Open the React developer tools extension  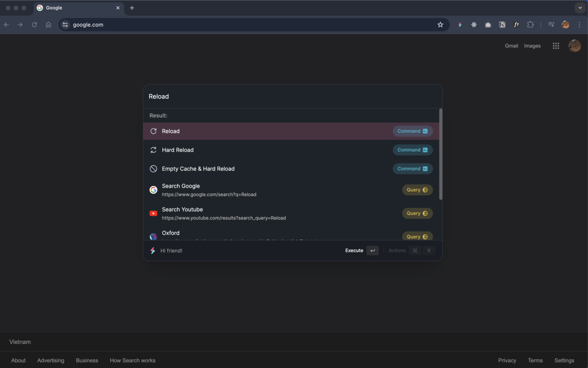click(x=474, y=25)
